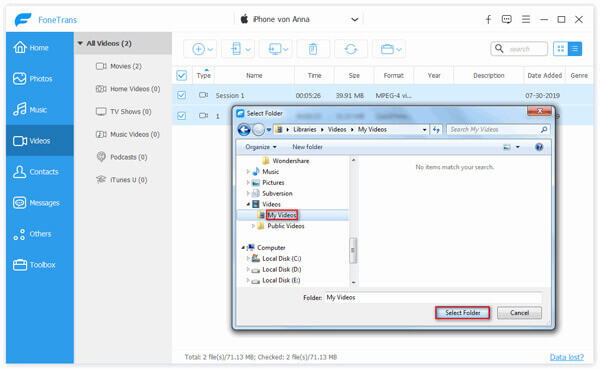Select Local Disk (D:) in tree
Viewport: 600px width, 370px height.
pyautogui.click(x=282, y=269)
